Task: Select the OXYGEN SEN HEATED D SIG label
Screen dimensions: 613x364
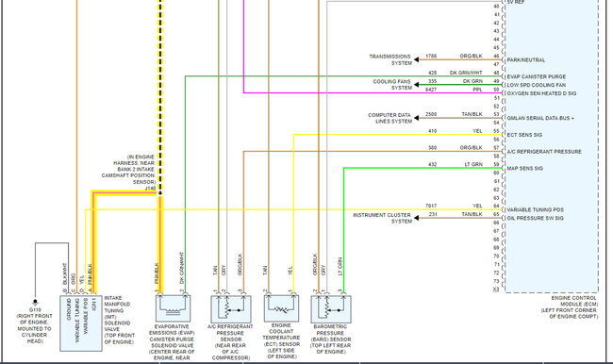Action: [541, 93]
